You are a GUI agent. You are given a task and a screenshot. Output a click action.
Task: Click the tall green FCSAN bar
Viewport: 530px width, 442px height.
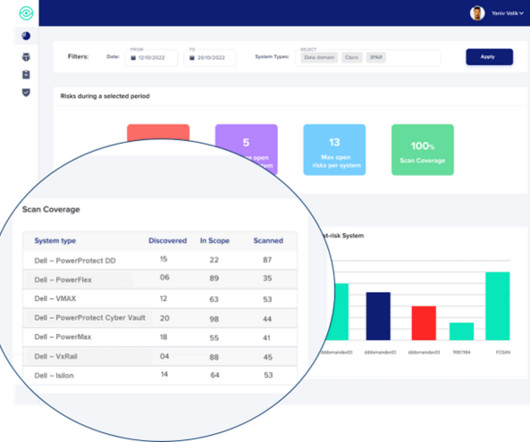(498, 306)
